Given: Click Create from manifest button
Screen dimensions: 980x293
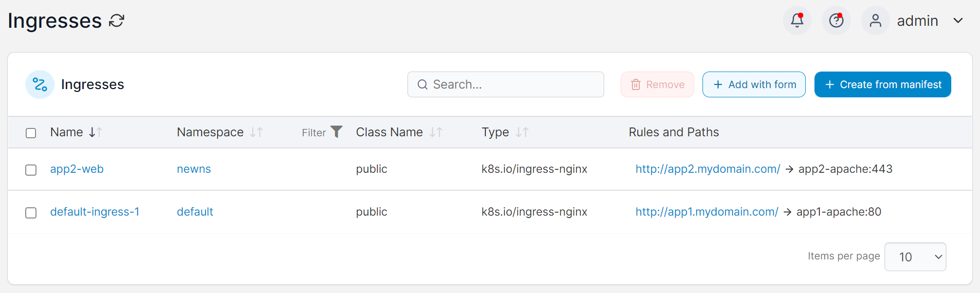Looking at the screenshot, I should coord(883,85).
